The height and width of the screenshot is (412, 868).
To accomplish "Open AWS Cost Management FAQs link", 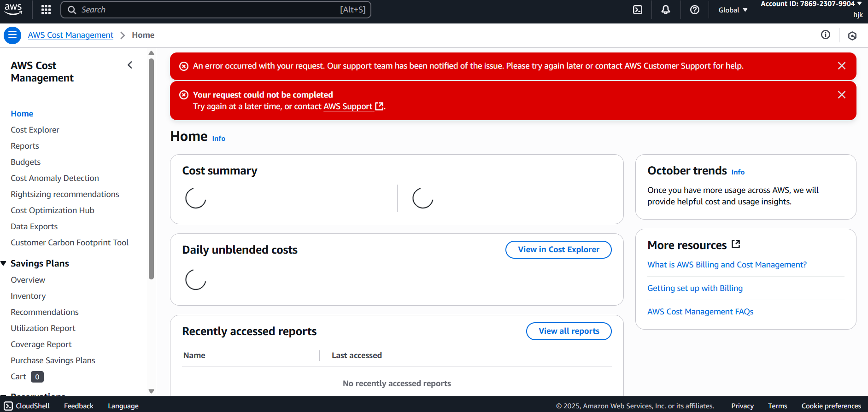I will click(700, 312).
